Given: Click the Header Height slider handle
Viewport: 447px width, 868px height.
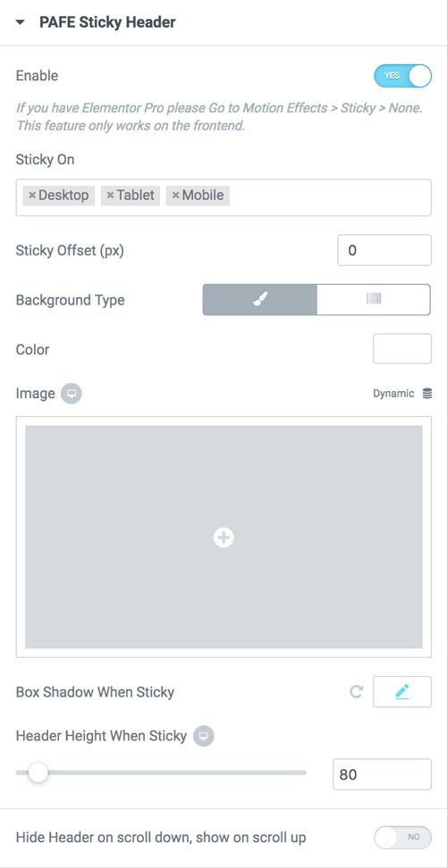Looking at the screenshot, I should pos(38,772).
